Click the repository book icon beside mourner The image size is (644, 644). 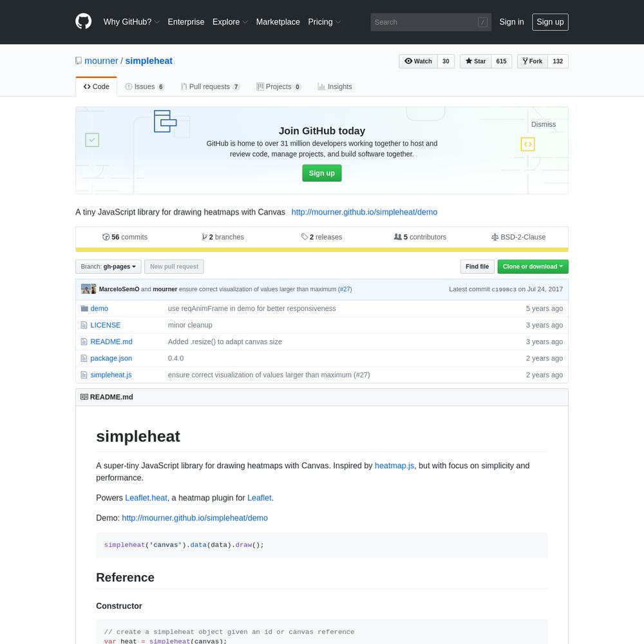[x=79, y=61]
